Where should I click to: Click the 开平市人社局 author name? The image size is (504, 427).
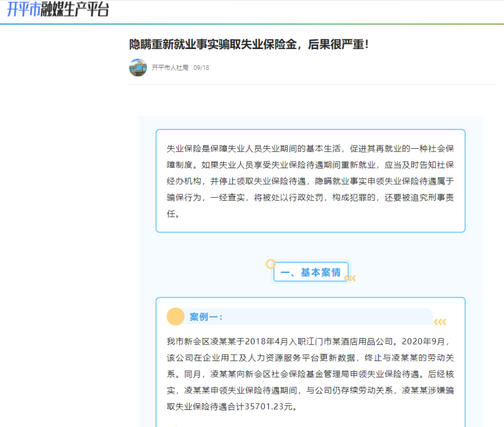pyautogui.click(x=170, y=68)
